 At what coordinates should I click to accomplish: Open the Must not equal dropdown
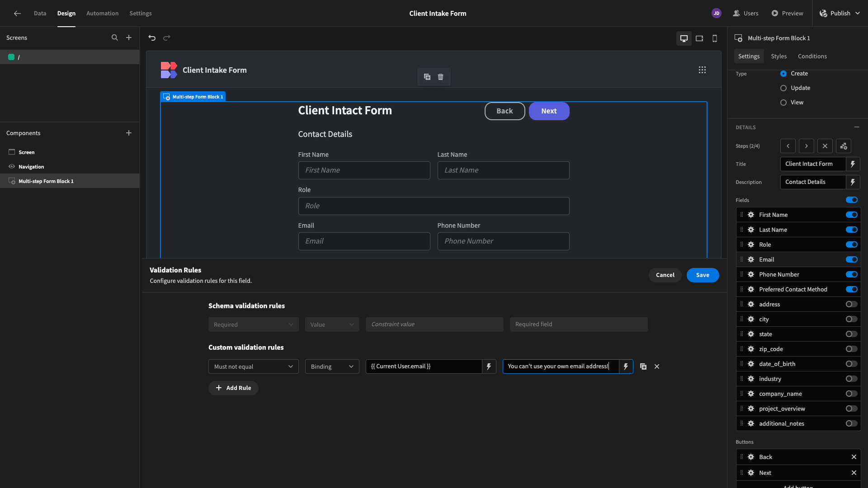[x=254, y=366]
